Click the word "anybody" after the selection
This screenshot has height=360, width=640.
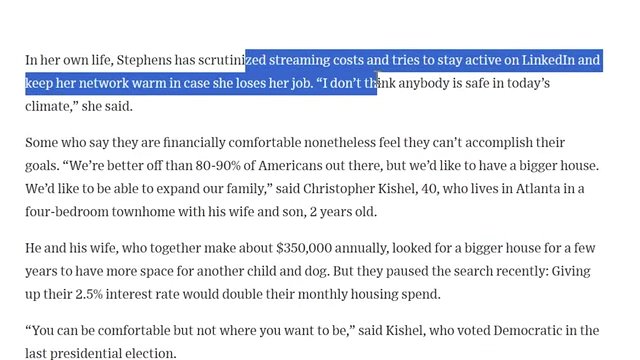coord(424,83)
